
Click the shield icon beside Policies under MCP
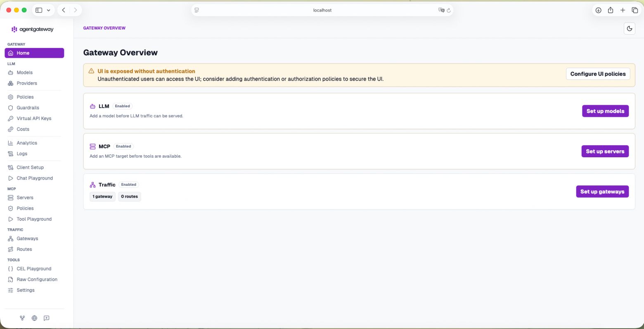click(11, 208)
